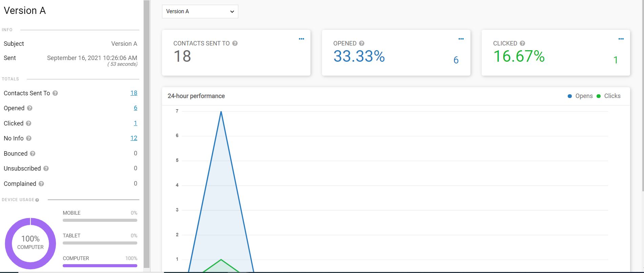The image size is (644, 273).
Task: Click help icon beside Complained total
Action: (x=41, y=184)
